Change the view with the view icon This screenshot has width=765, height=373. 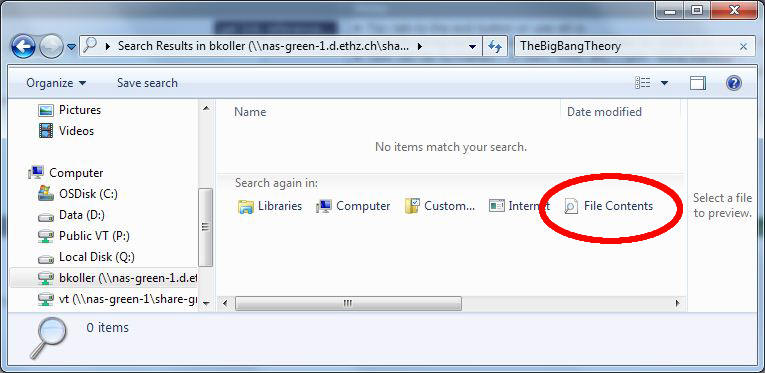click(643, 83)
